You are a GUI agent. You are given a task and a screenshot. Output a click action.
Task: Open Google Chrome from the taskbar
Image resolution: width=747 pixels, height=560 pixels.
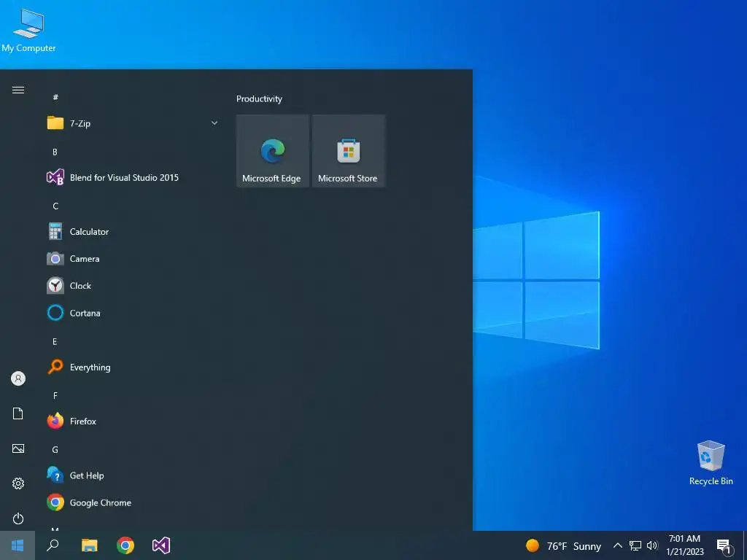point(125,545)
